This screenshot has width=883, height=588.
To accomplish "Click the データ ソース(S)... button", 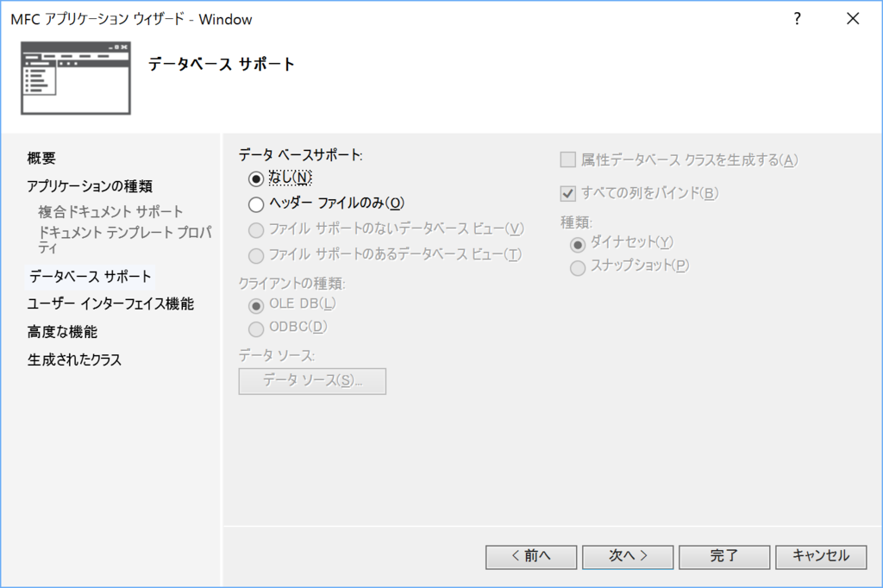I will click(312, 381).
